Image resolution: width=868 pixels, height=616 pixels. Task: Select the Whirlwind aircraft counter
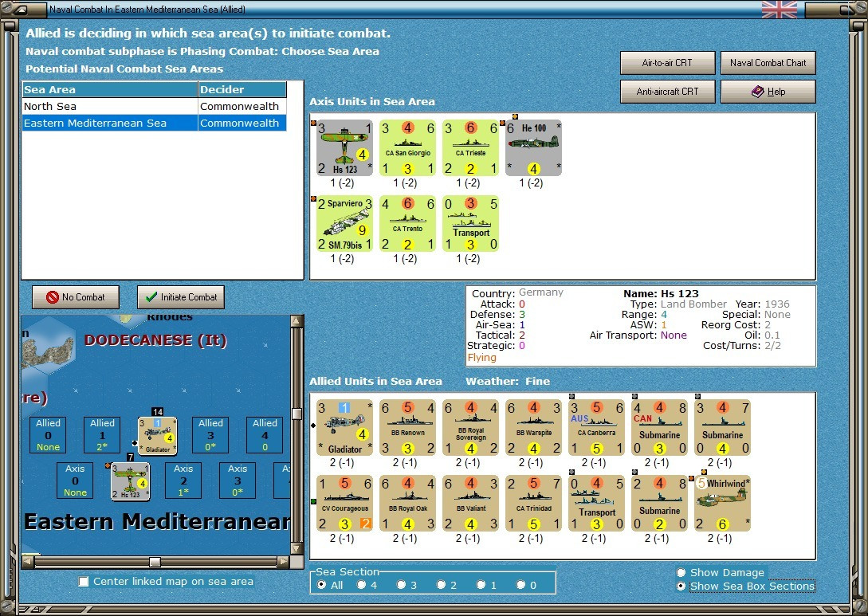tap(722, 504)
